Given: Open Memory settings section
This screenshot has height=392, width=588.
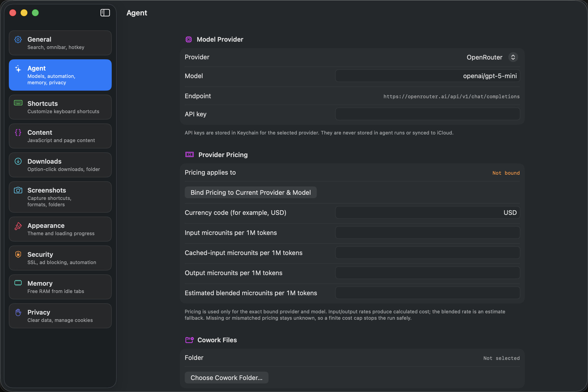Looking at the screenshot, I should pos(60,287).
